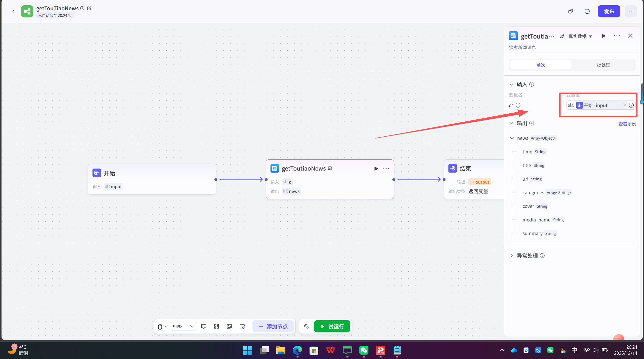Click the green 试运行 button
This screenshot has width=644, height=359.
332,327
